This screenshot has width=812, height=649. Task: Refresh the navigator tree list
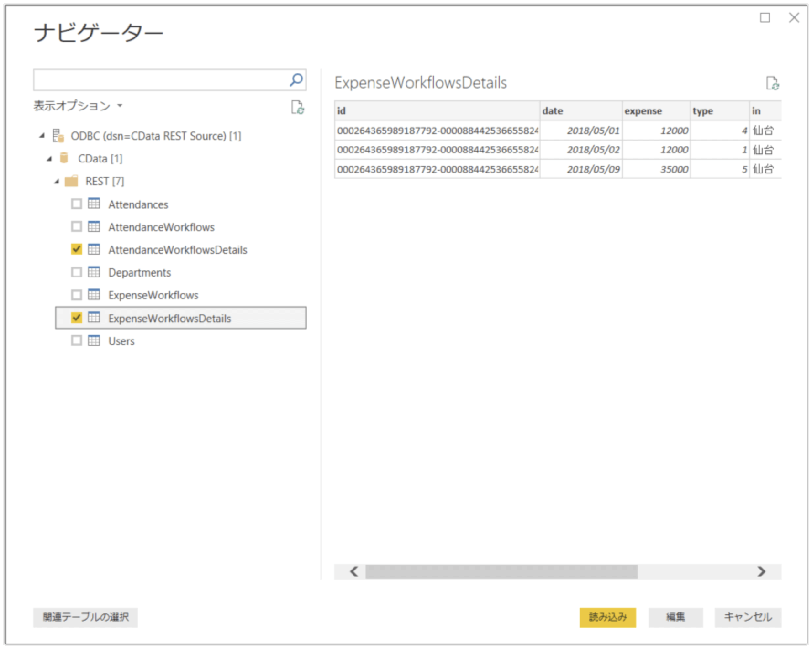298,107
